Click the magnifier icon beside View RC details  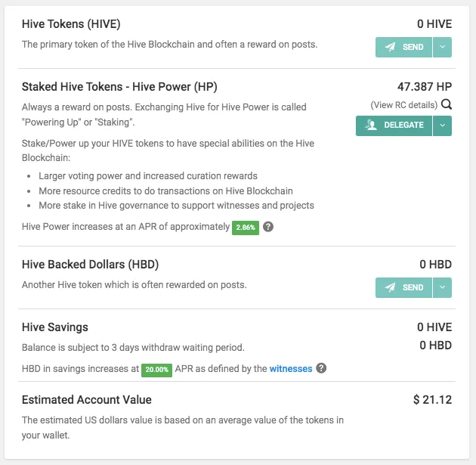(447, 104)
